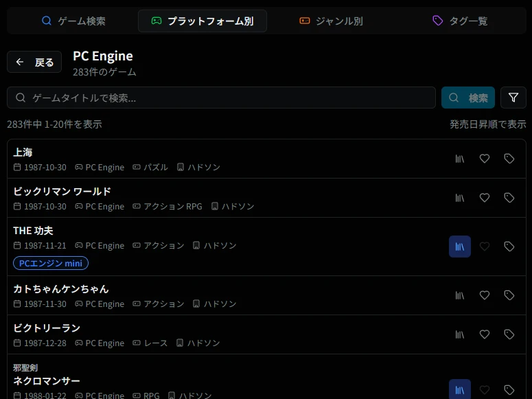
Task: Open the 上海 game title
Action: [23, 152]
